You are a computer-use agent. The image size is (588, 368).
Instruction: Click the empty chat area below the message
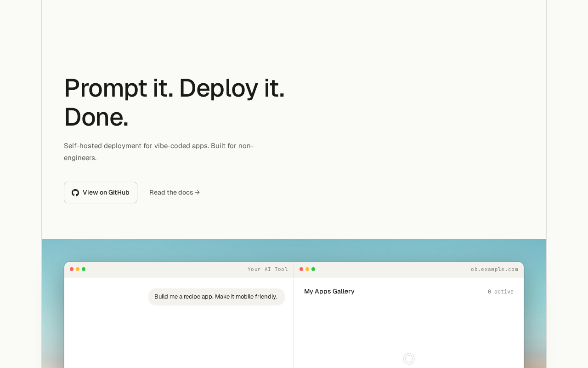pos(179,336)
